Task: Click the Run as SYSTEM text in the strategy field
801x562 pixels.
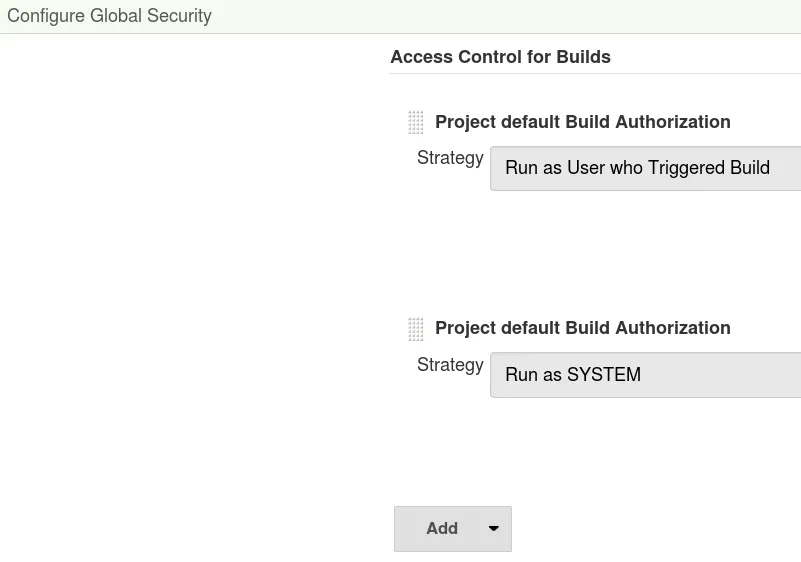Action: 573,375
